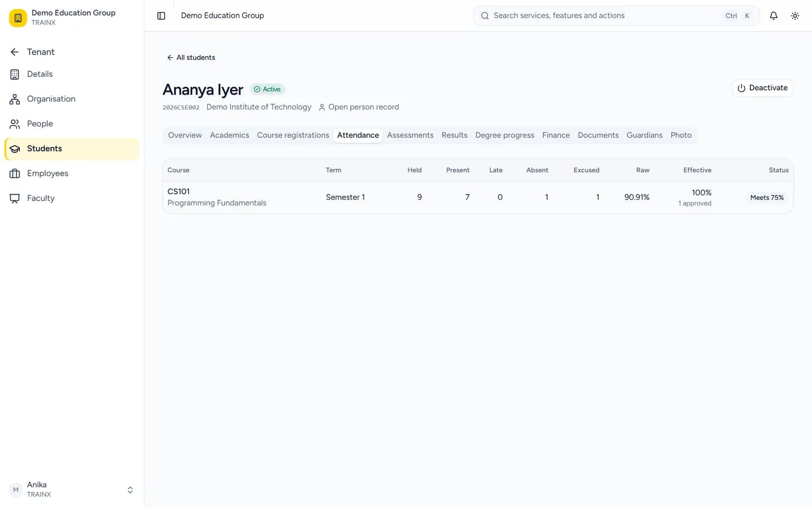Viewport: 812px width, 508px height.
Task: Open the Results tab
Action: pyautogui.click(x=454, y=135)
